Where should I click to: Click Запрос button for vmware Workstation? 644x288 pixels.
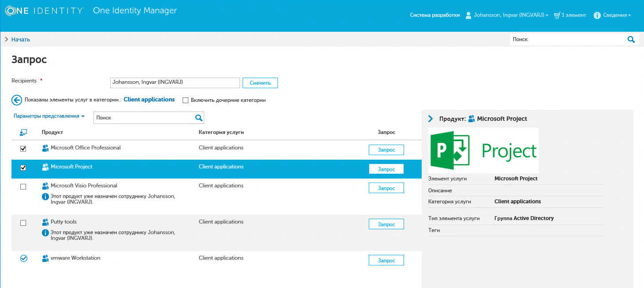[x=386, y=260]
